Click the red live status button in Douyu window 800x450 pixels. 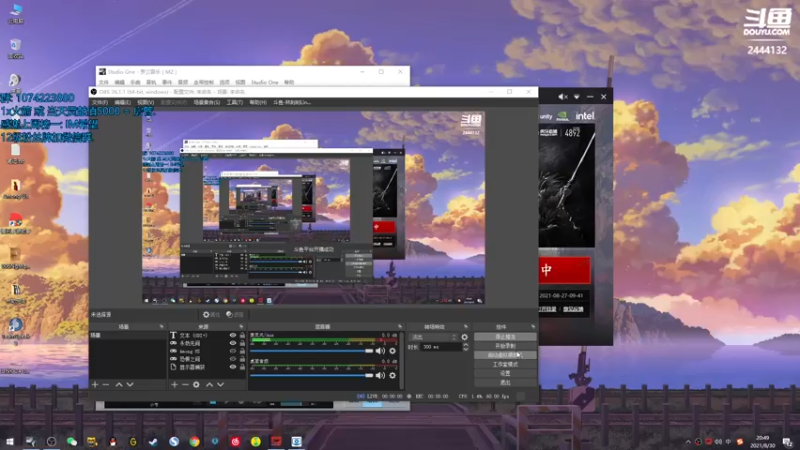click(564, 270)
